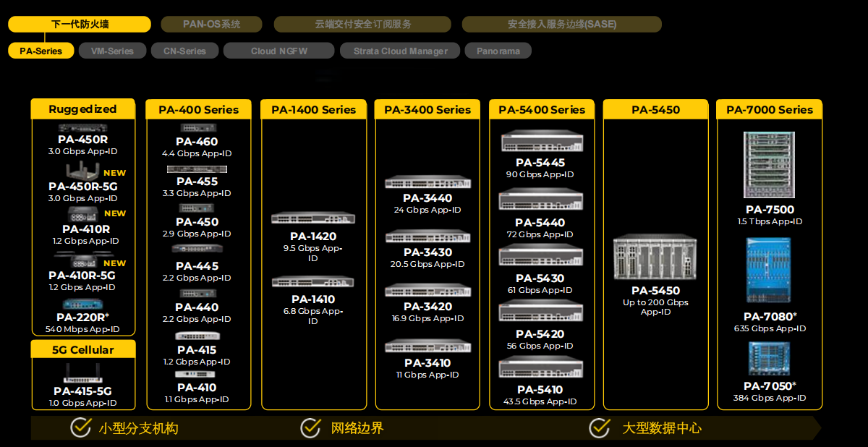Screen dimensions: 868x447
Task: Click the PA-220R device image
Action: [82, 304]
